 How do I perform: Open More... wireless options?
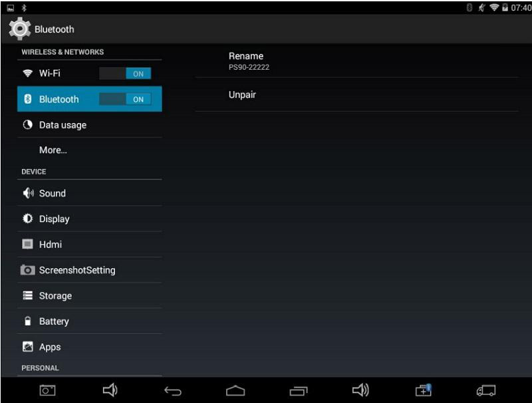[90, 150]
